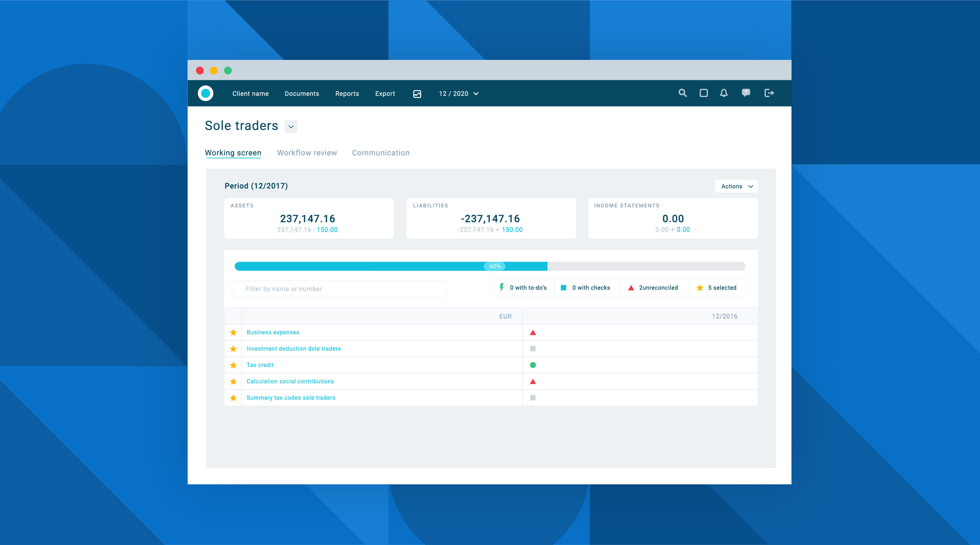
Task: Open the 12 / 2020 period dropdown
Action: [459, 94]
